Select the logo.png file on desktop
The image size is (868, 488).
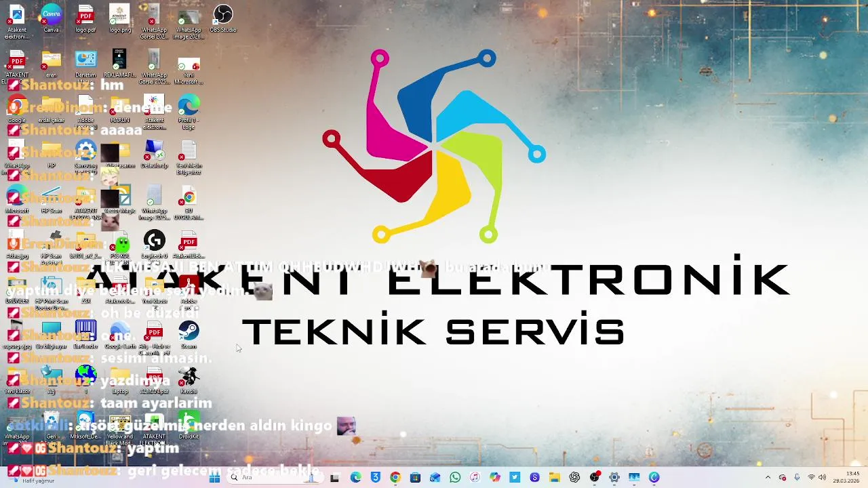click(120, 18)
